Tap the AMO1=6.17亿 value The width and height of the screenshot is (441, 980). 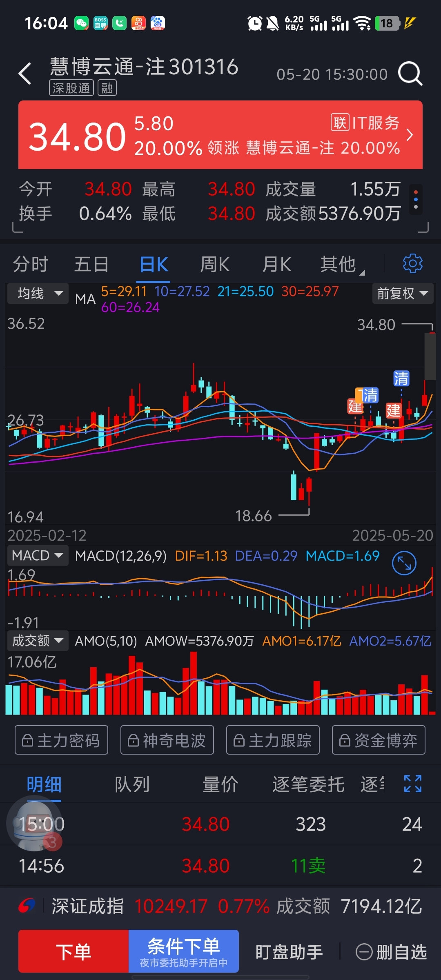pyautogui.click(x=301, y=641)
